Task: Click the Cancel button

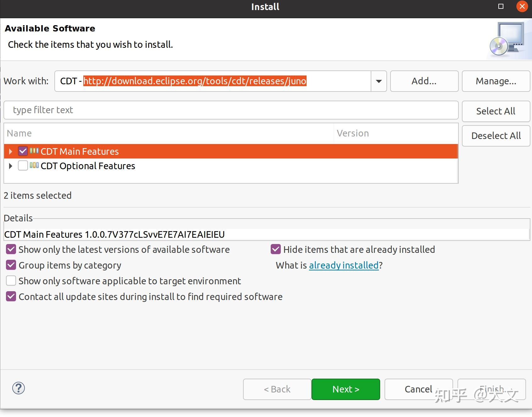Action: click(418, 389)
